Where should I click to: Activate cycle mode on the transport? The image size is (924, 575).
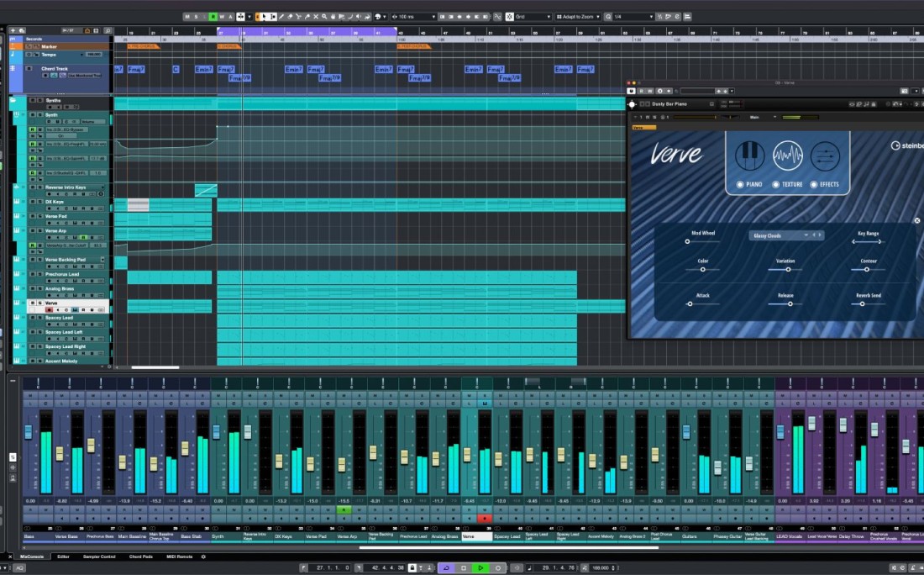[446, 567]
